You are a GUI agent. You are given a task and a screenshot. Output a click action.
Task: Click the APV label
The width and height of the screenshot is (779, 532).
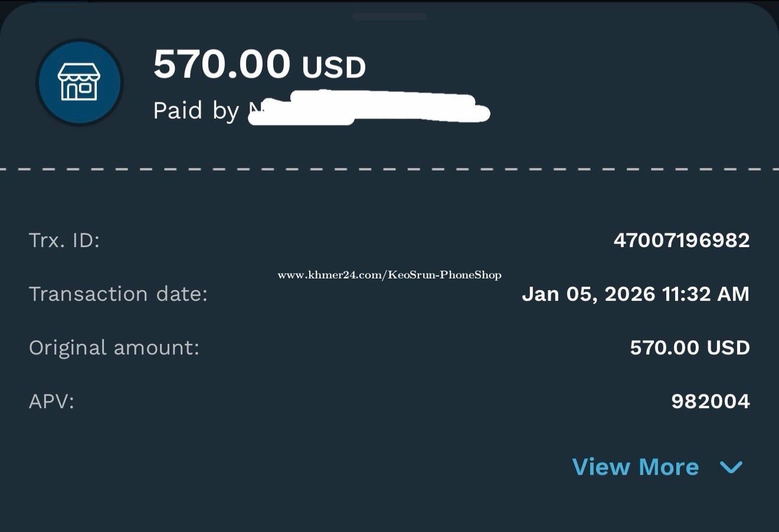click(51, 402)
